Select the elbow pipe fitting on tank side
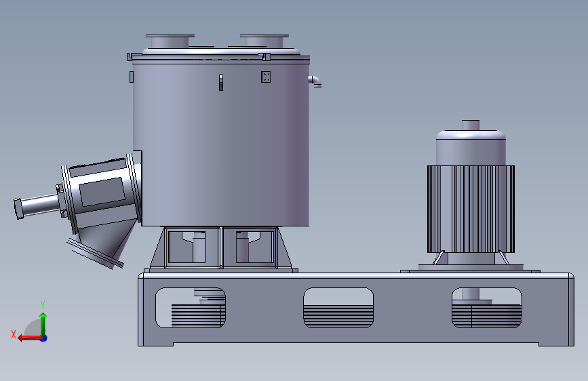The width and height of the screenshot is (588, 381). point(315,81)
